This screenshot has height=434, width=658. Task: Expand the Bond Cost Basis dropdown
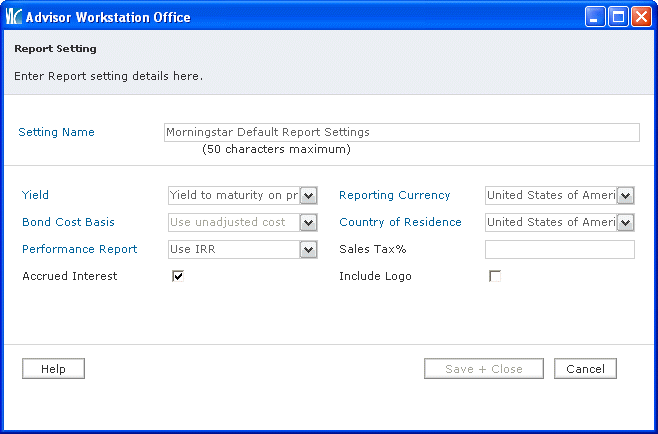308,223
